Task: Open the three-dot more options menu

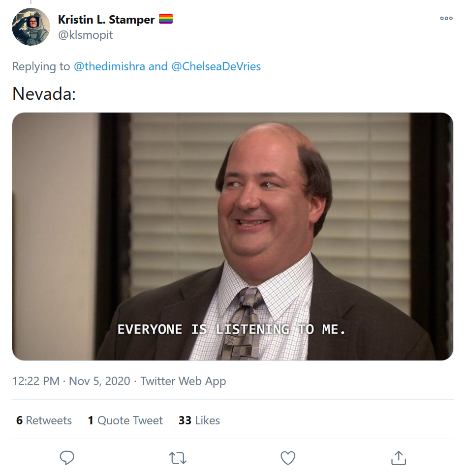Action: [446, 19]
